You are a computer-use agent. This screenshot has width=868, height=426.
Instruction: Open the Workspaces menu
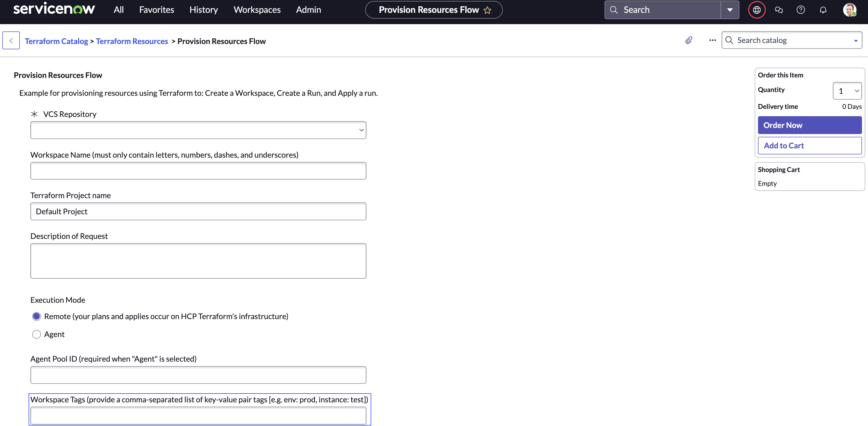pos(257,10)
